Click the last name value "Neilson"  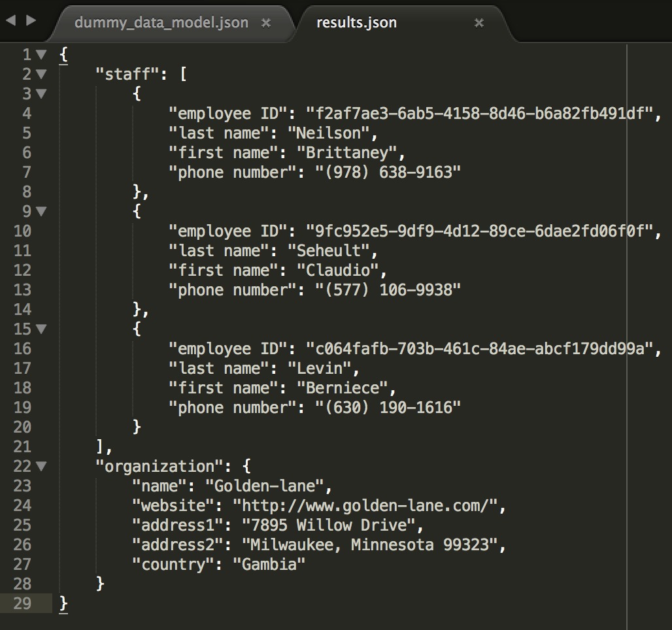(x=328, y=133)
